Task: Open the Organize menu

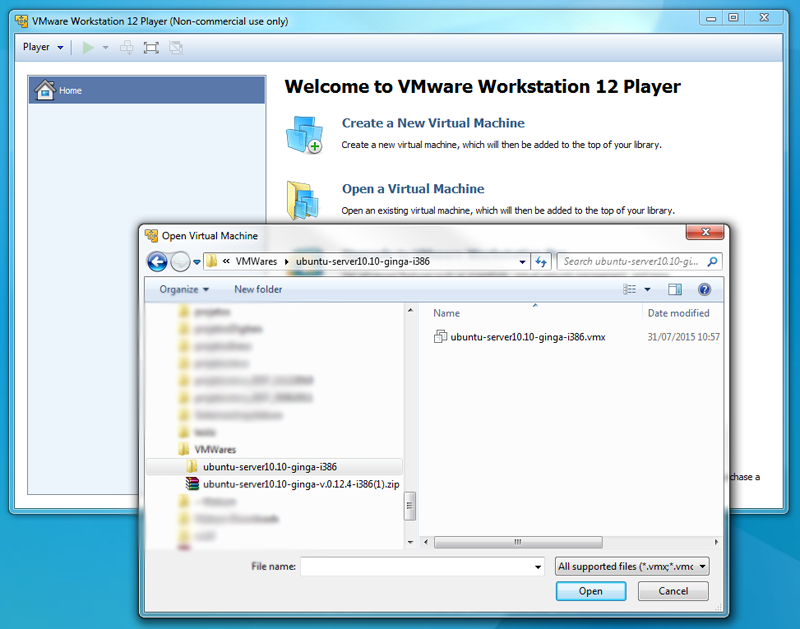Action: point(184,289)
